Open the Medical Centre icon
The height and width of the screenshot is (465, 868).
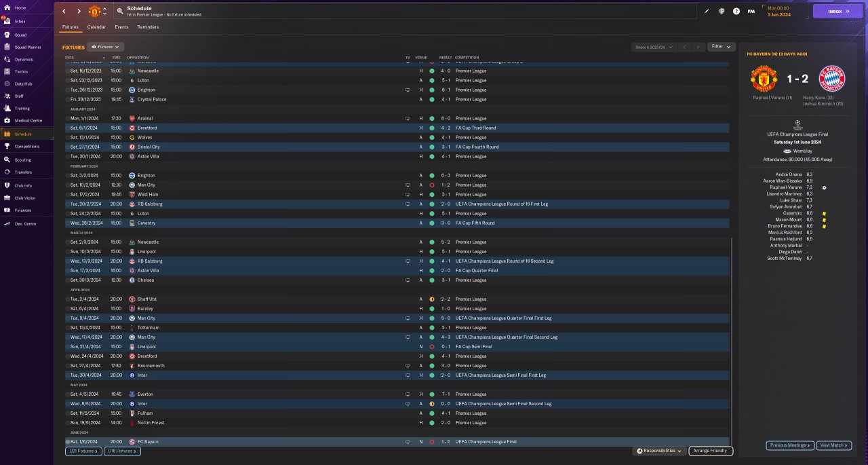click(7, 120)
